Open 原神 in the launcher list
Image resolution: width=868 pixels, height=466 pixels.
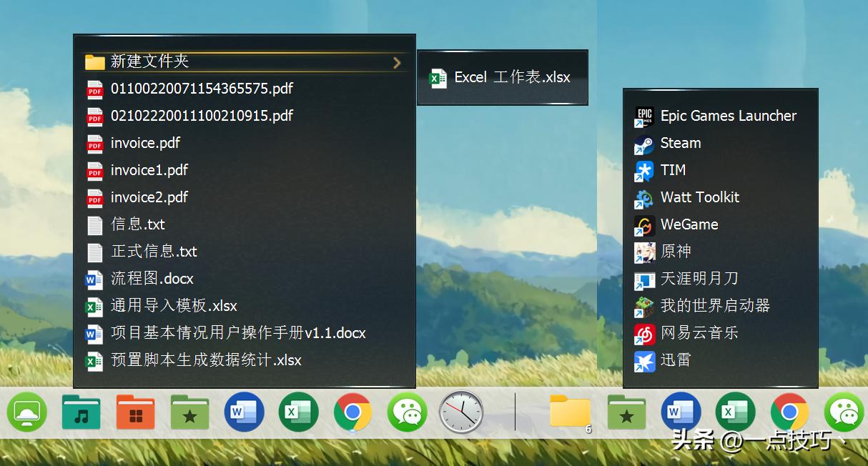(x=675, y=252)
